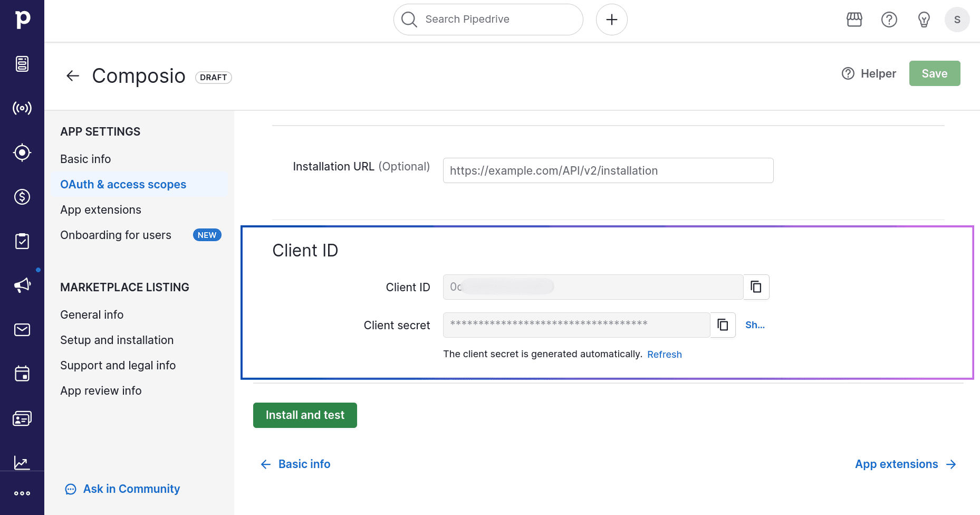Open the lightbulb sales assistant icon
980x515 pixels.
[924, 20]
